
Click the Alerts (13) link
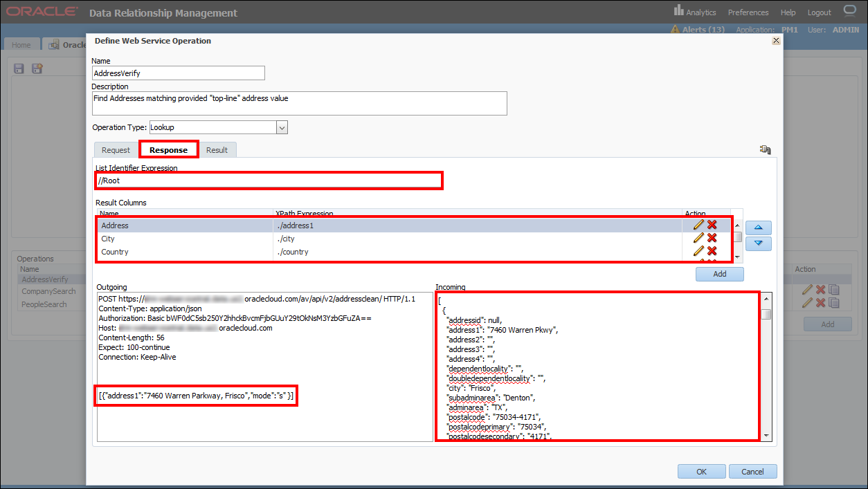click(703, 30)
